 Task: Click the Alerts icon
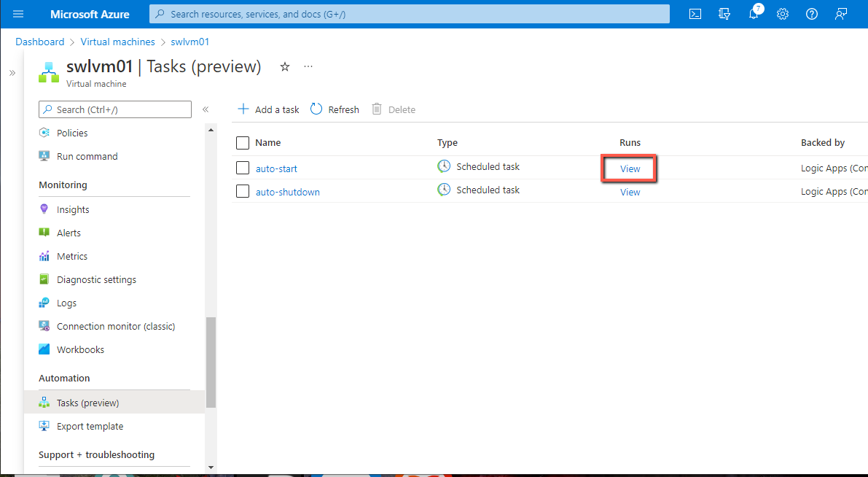44,233
